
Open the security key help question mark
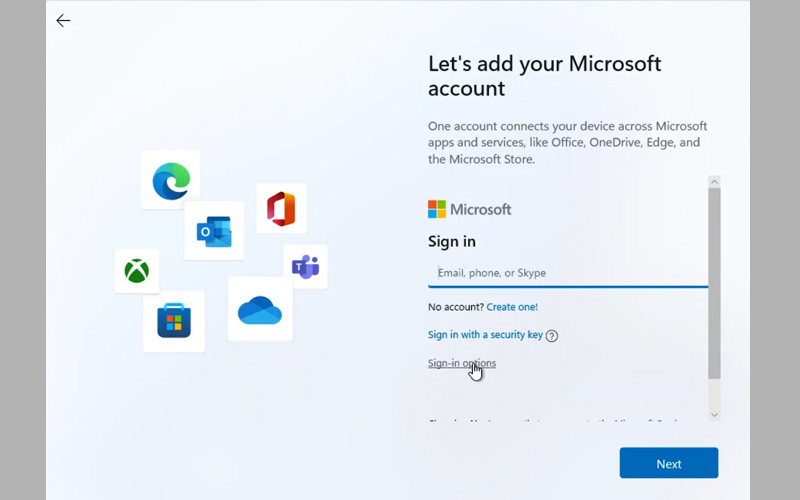coord(552,336)
